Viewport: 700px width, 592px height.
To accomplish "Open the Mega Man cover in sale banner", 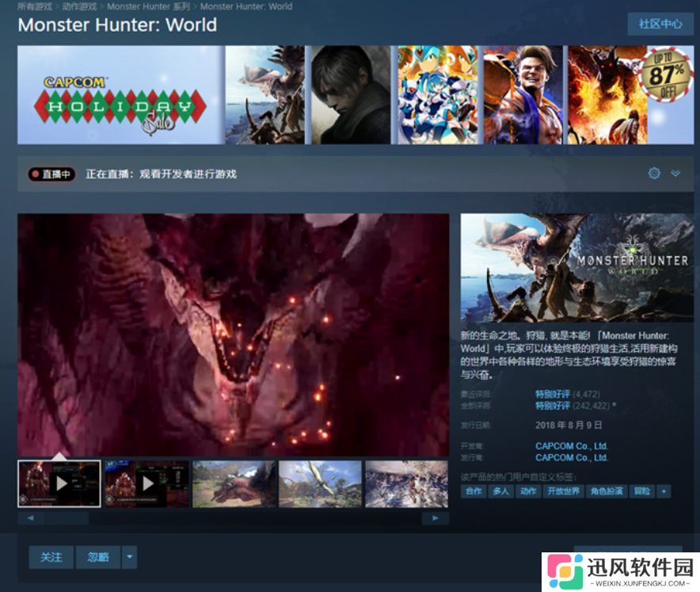I will [437, 95].
